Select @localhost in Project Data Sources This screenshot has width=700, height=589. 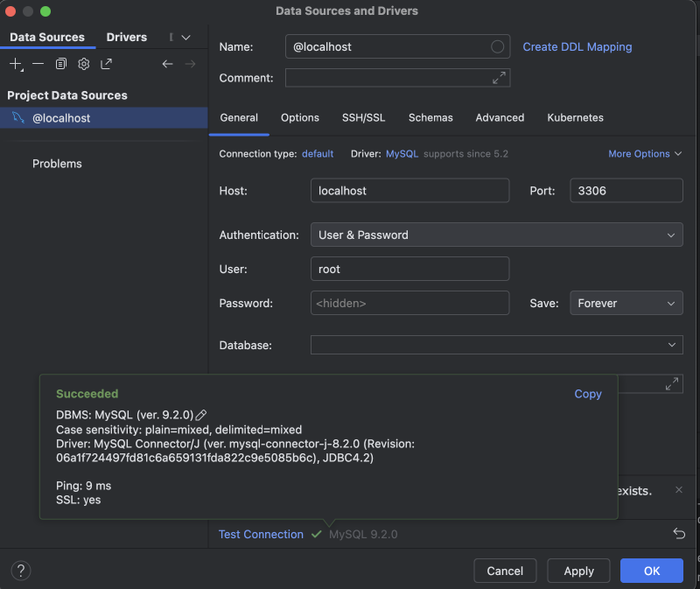point(104,117)
